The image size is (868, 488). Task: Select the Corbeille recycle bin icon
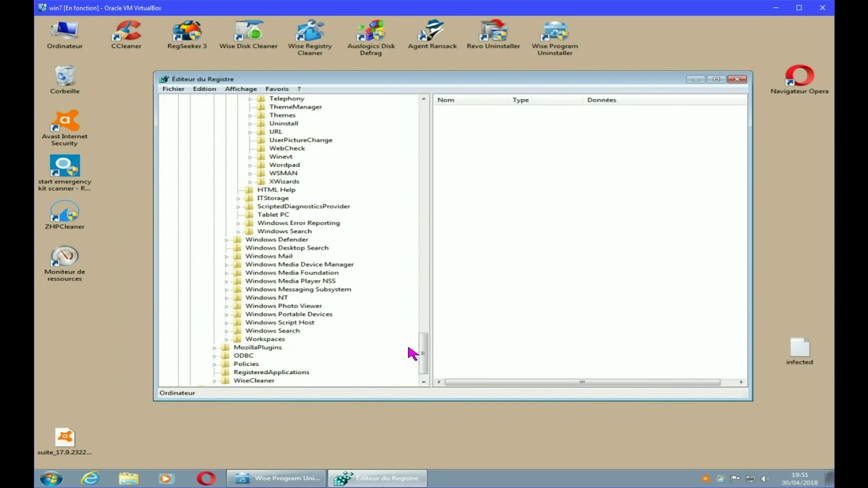pos(64,80)
